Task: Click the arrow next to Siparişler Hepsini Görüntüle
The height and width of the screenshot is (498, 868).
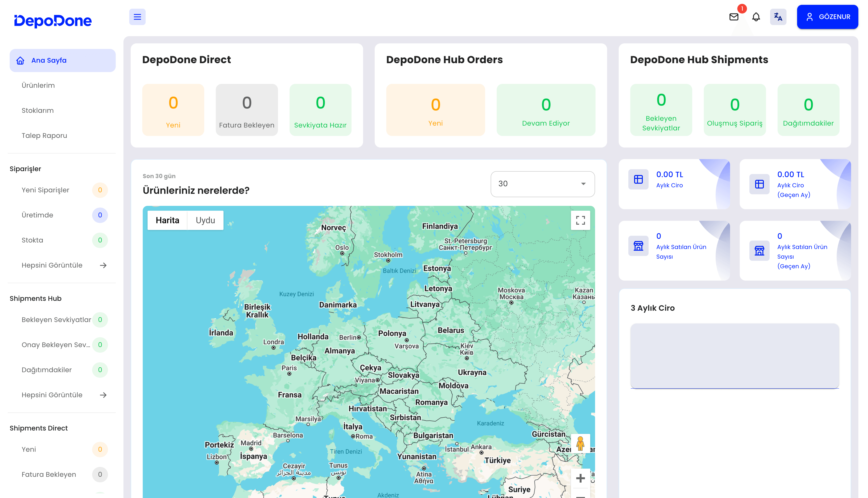Action: (103, 265)
